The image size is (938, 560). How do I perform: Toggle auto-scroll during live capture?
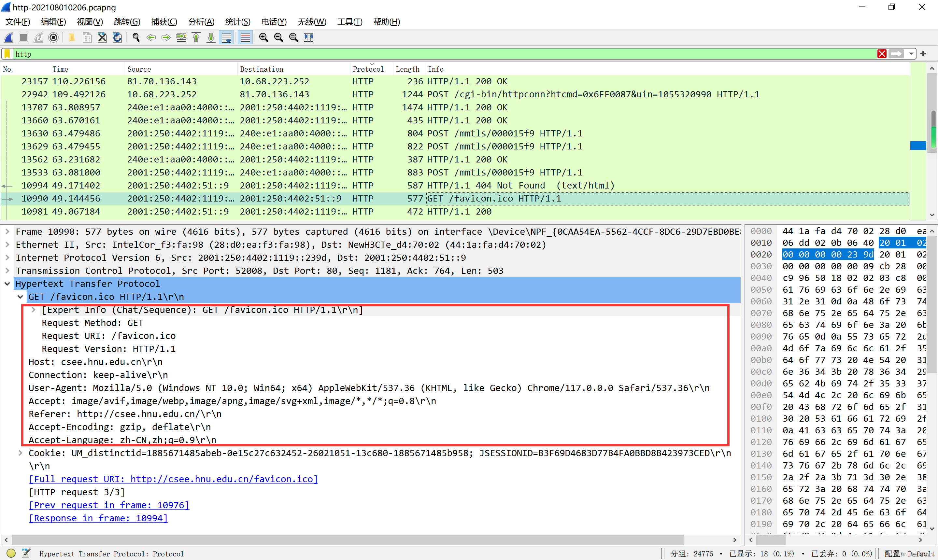[226, 37]
